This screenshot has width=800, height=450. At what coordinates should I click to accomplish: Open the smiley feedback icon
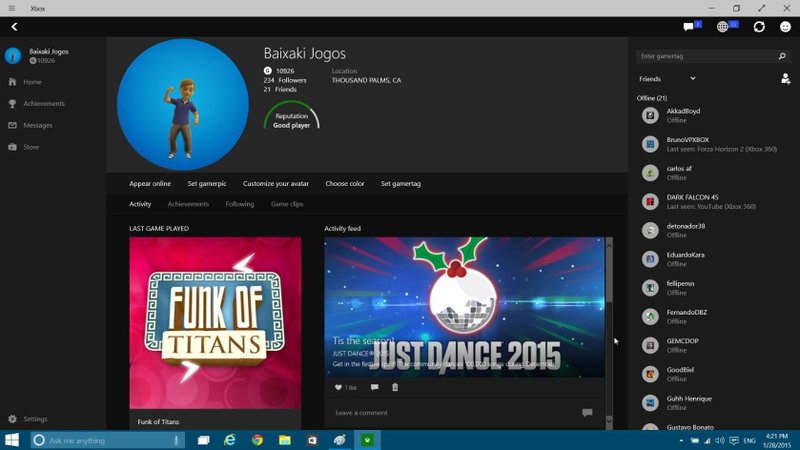[x=785, y=27]
